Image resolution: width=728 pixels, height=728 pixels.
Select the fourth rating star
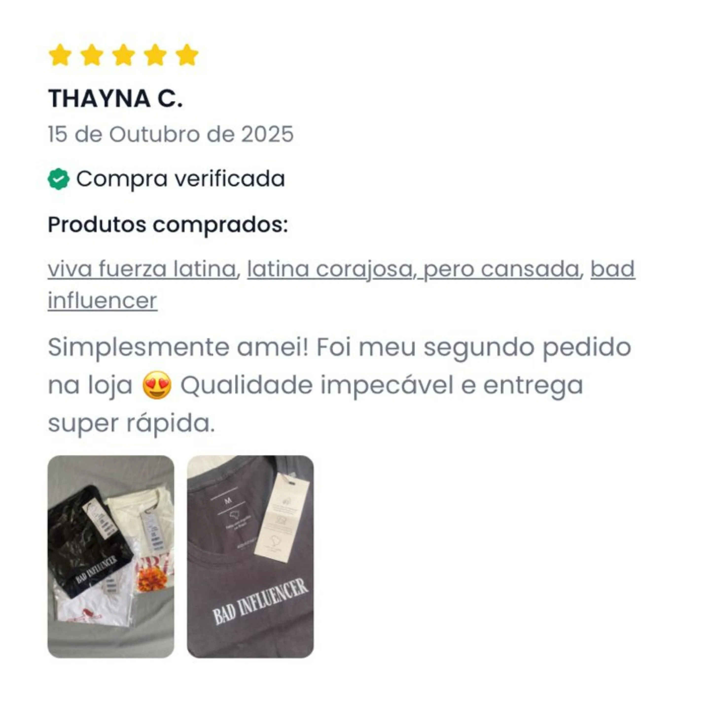[155, 55]
